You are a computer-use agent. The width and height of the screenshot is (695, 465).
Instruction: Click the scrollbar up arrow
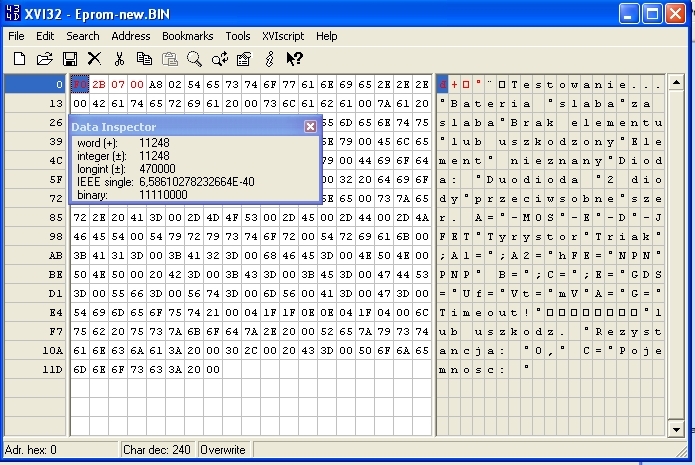coord(676,82)
